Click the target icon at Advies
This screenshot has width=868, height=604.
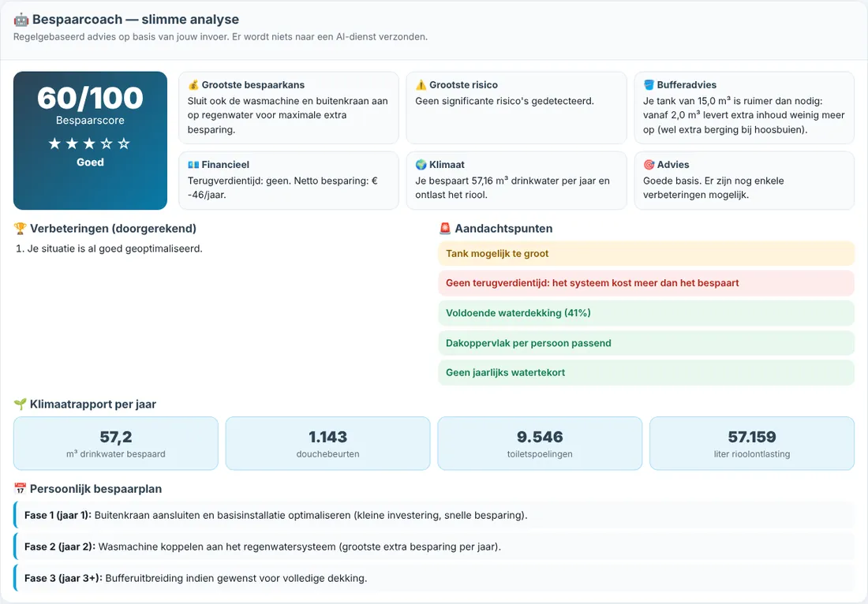pyautogui.click(x=649, y=164)
